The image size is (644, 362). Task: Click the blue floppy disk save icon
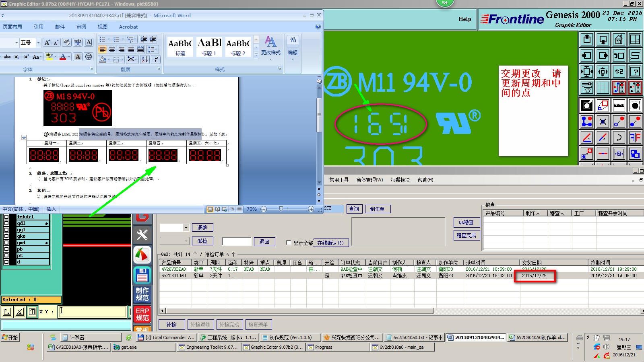(142, 276)
